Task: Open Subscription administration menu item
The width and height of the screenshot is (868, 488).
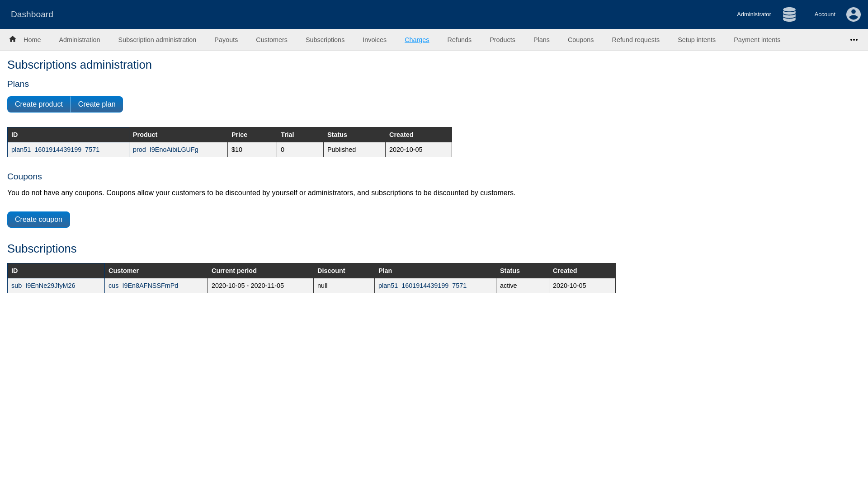Action: [x=157, y=39]
